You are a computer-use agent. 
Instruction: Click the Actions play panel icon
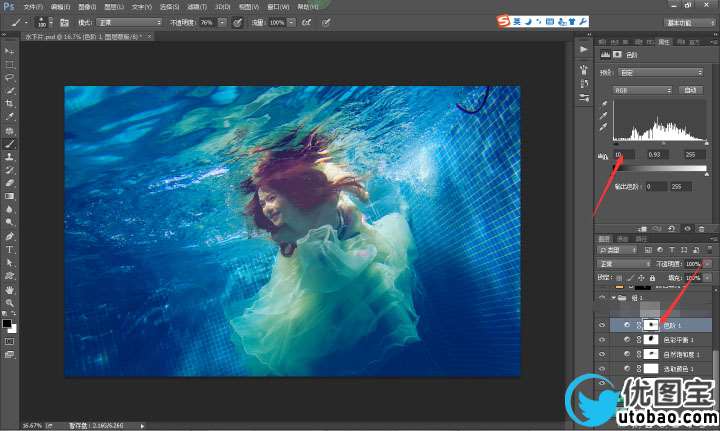point(584,49)
